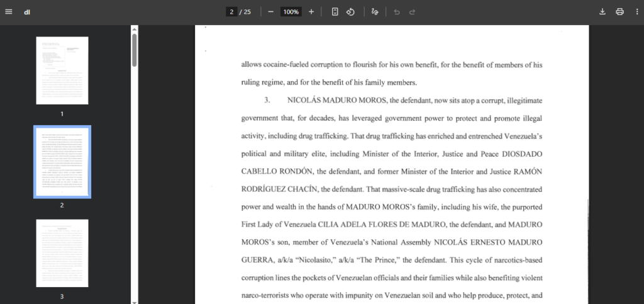Click the Undo arrow in toolbar
The image size is (644, 304).
396,12
